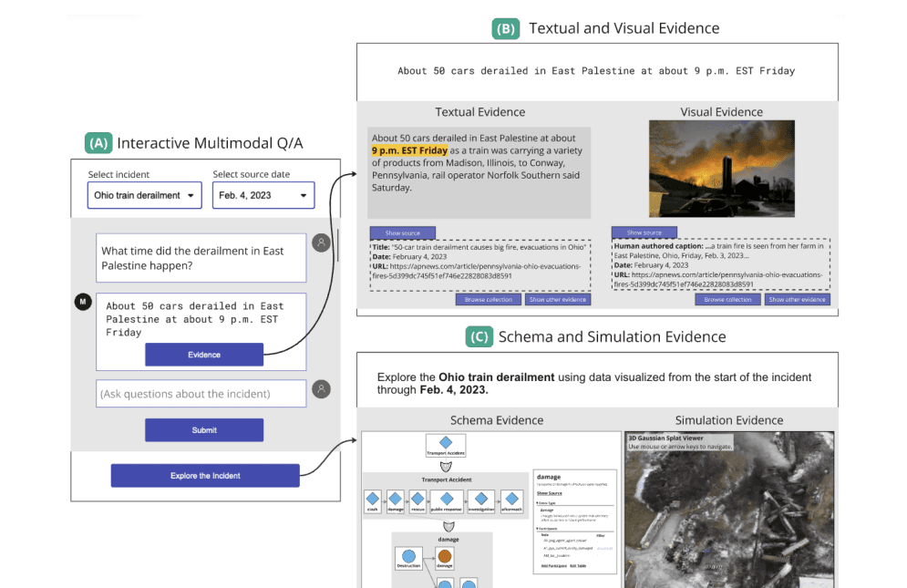907x588 pixels.
Task: Click the user avatar beside the question bubble
Action: [x=321, y=242]
